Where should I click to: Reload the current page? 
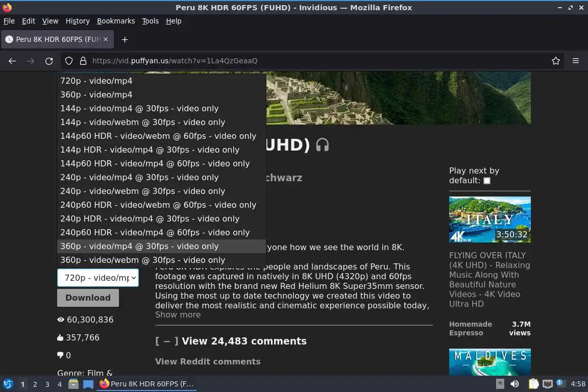tap(49, 61)
